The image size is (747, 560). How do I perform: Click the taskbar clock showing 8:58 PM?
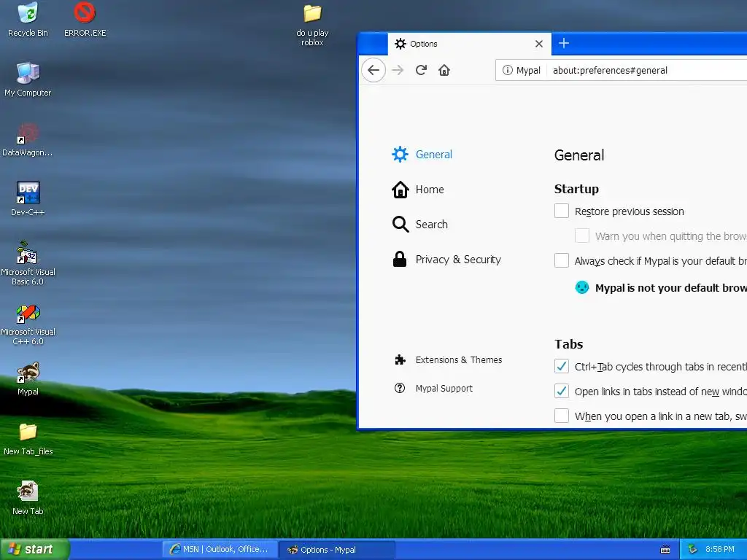[x=719, y=550]
